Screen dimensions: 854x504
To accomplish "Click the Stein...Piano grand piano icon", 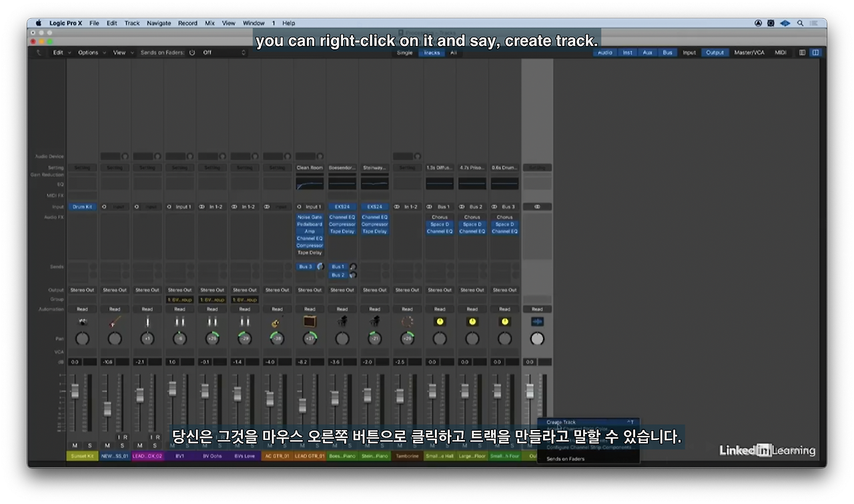I will [x=375, y=322].
